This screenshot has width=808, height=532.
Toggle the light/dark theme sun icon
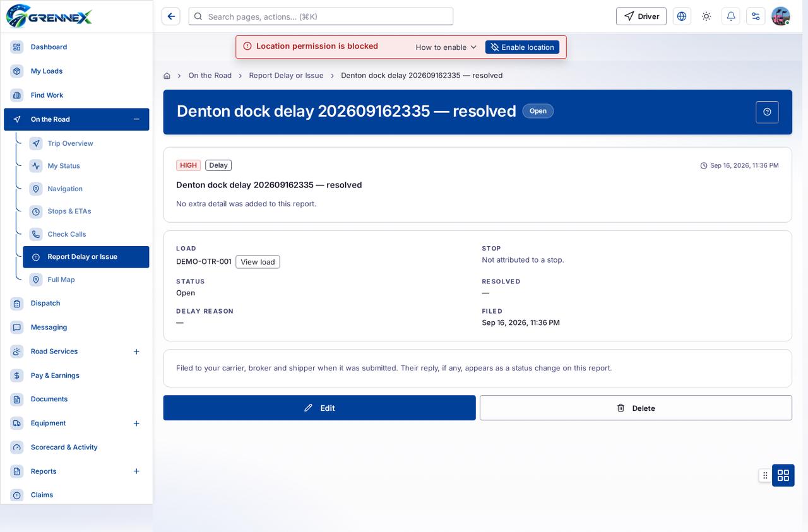tap(706, 16)
